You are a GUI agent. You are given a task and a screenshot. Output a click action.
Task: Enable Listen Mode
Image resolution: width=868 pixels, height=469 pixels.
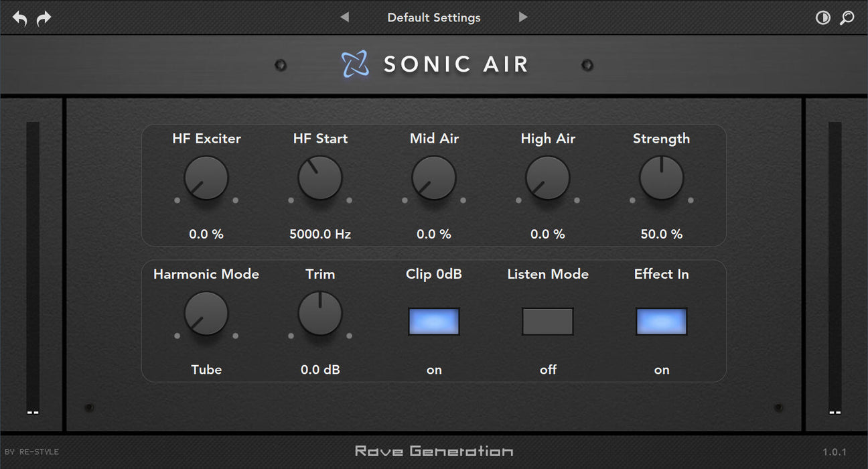[x=548, y=322]
